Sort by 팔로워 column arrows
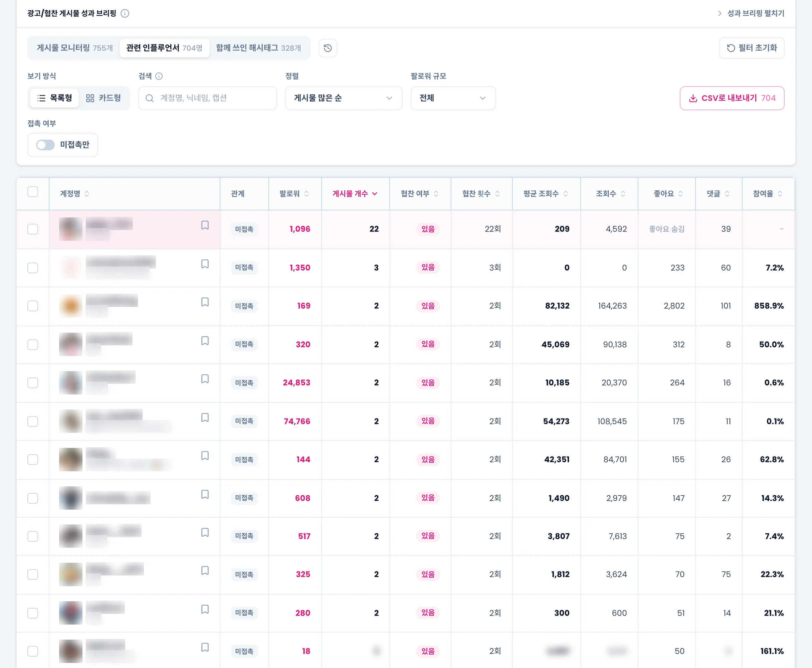The height and width of the screenshot is (668, 812). pos(307,193)
